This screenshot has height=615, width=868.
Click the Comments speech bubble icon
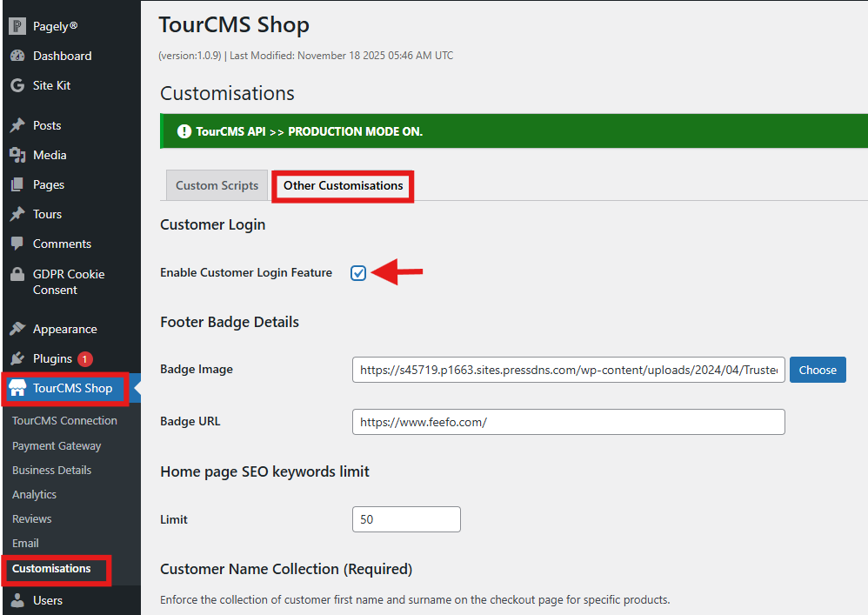17,244
